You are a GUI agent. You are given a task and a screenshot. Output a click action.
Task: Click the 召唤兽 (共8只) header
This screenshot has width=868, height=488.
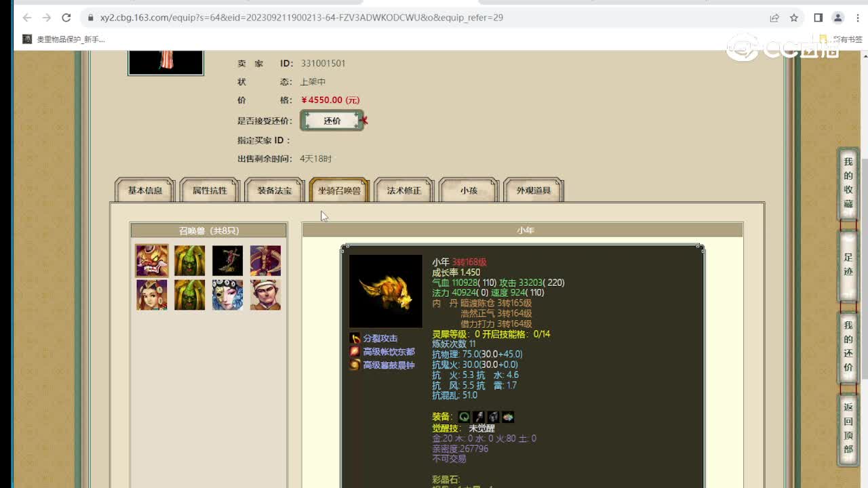(x=209, y=230)
